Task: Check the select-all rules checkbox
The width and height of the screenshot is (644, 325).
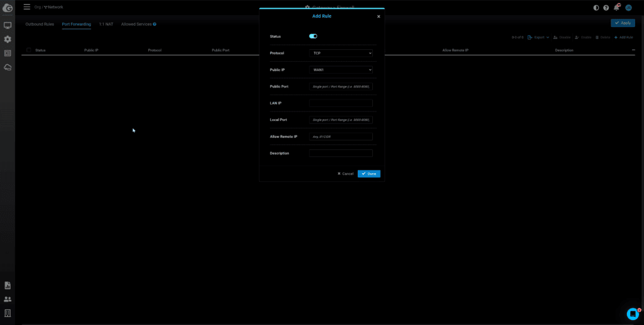Action: tap(28, 50)
